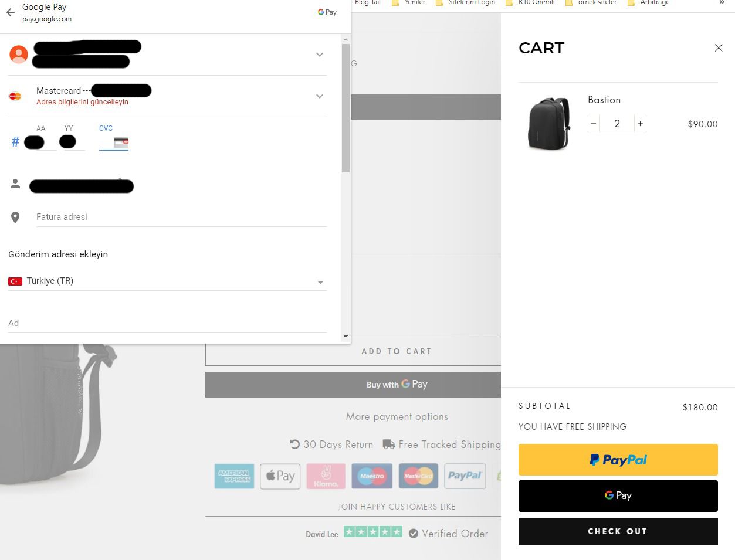Image resolution: width=735 pixels, height=560 pixels.
Task: Click the Bastion product name in cart
Action: [604, 100]
